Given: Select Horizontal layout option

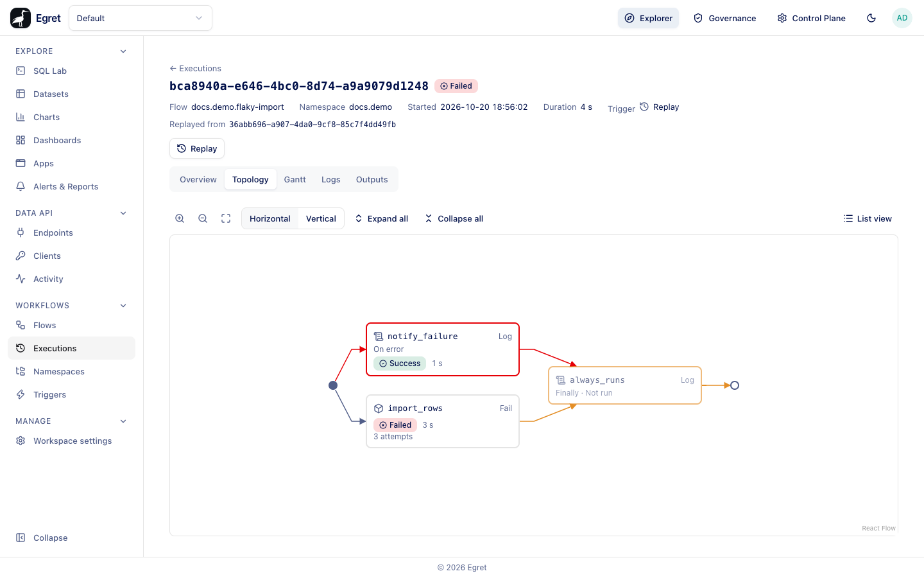Looking at the screenshot, I should (x=270, y=218).
